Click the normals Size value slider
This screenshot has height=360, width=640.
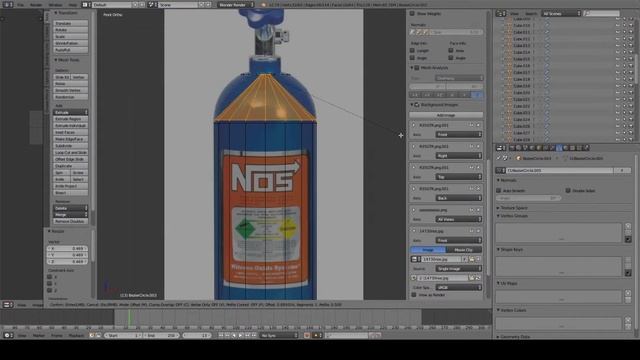click(456, 32)
